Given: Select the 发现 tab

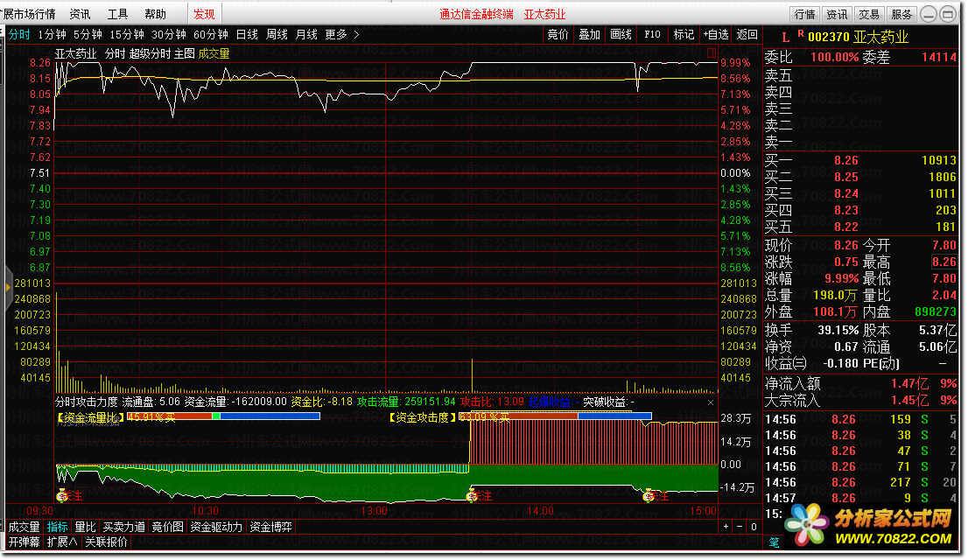Looking at the screenshot, I should 204,14.
